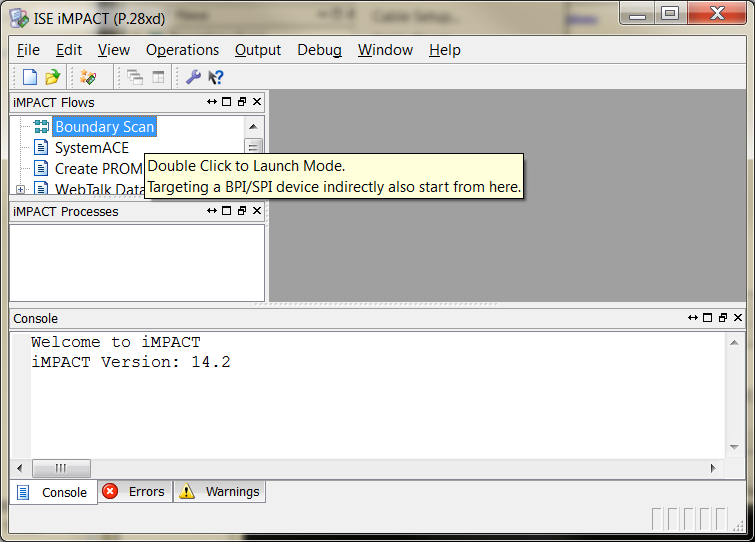Toggle slide-out on iMPACT Flows panel
The height and width of the screenshot is (542, 755).
pyautogui.click(x=212, y=102)
